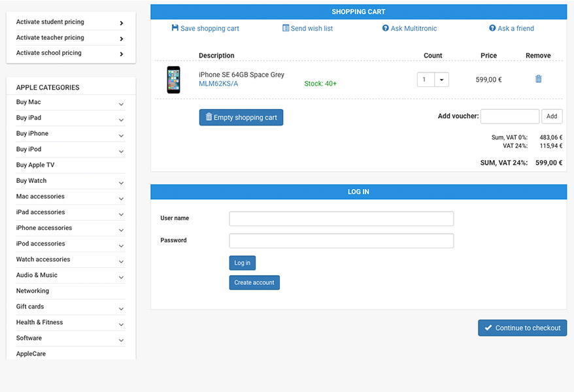Open the AppleCare category
This screenshot has width=574, height=392.
pos(31,353)
